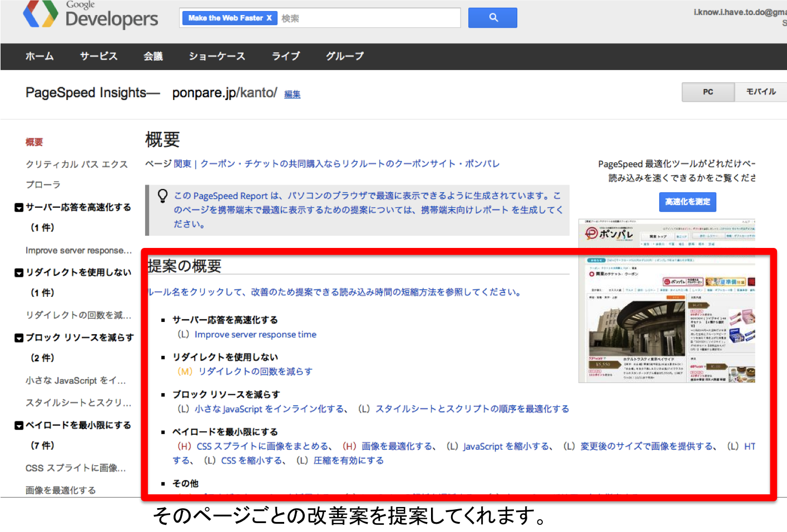This screenshot has width=787, height=532.
Task: Focus the 検索 search input field
Action: (369, 18)
